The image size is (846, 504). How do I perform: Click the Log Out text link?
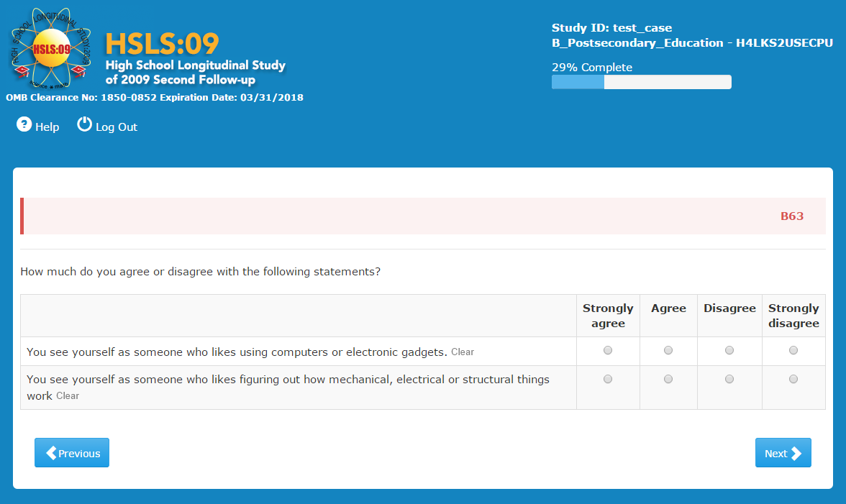tap(117, 127)
